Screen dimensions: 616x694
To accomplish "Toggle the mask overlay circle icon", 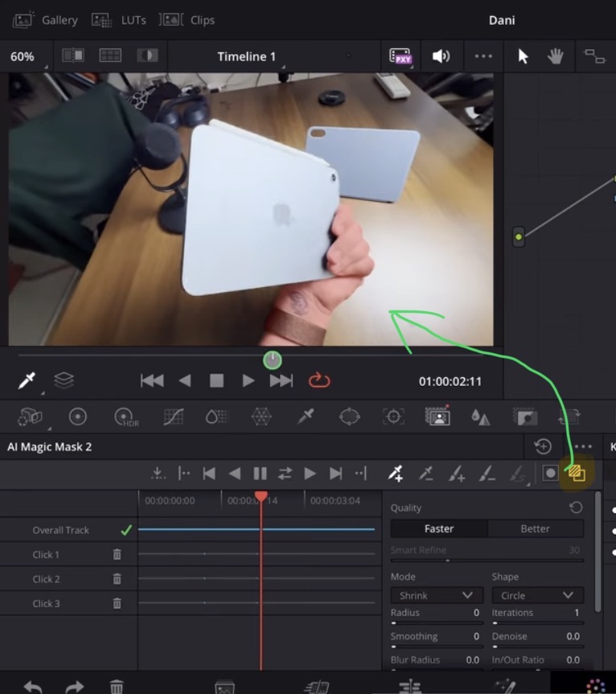I will (550, 474).
